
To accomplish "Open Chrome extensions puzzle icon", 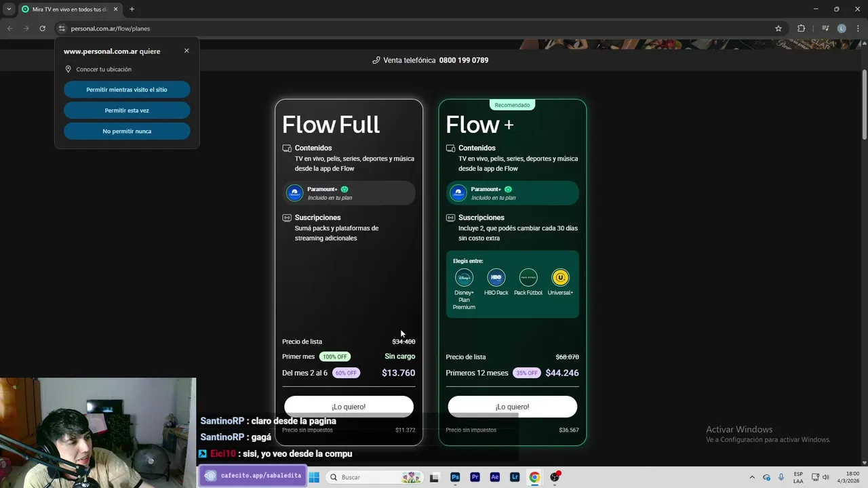I will (802, 28).
